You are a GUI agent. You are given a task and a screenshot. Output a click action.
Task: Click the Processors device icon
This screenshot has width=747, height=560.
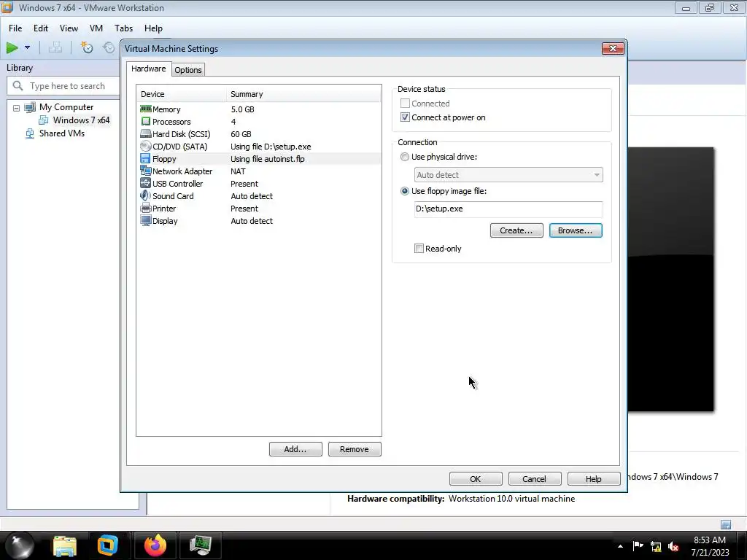146,122
